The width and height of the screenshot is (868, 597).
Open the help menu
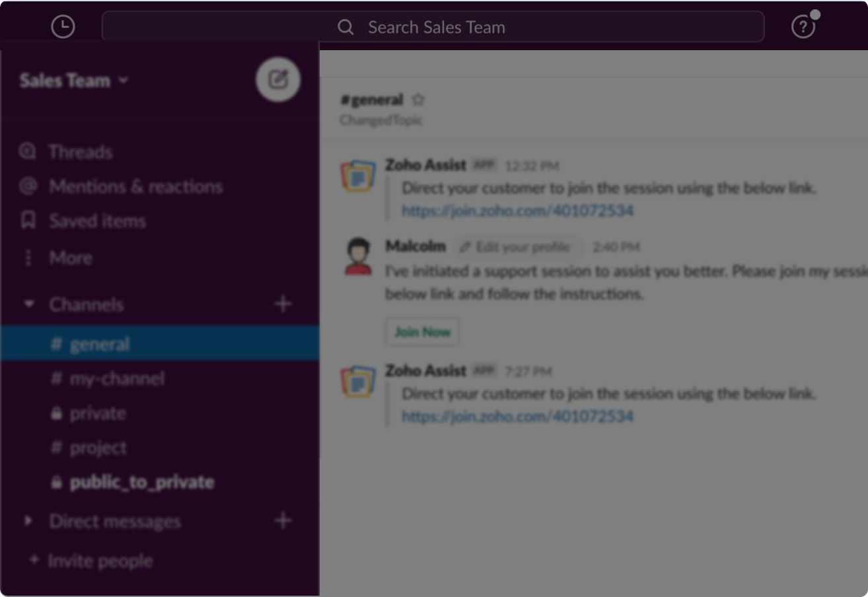[x=803, y=26]
